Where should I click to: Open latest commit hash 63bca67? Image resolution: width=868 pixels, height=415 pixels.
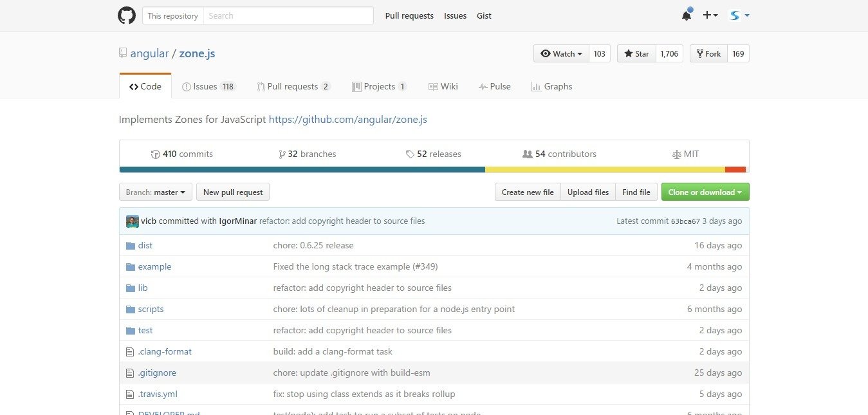coord(685,221)
